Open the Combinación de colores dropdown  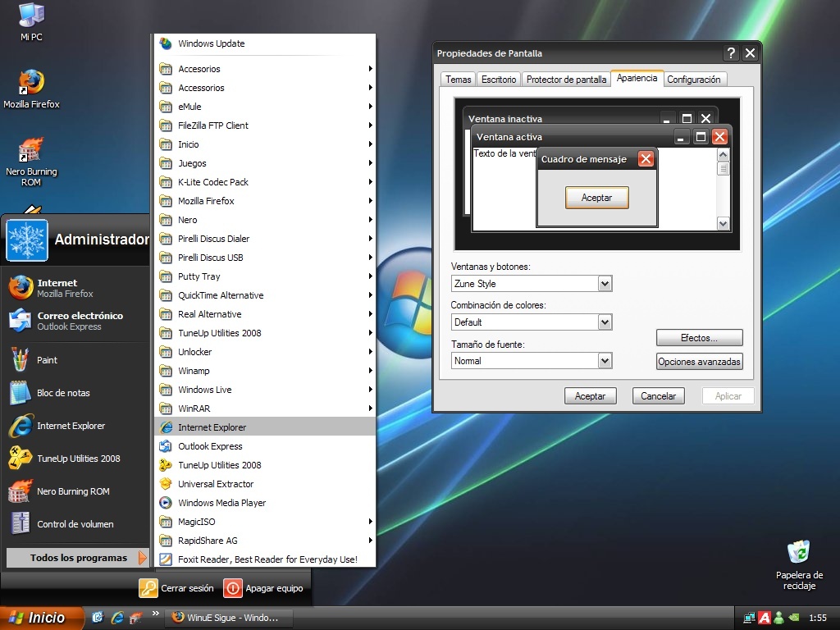point(605,322)
